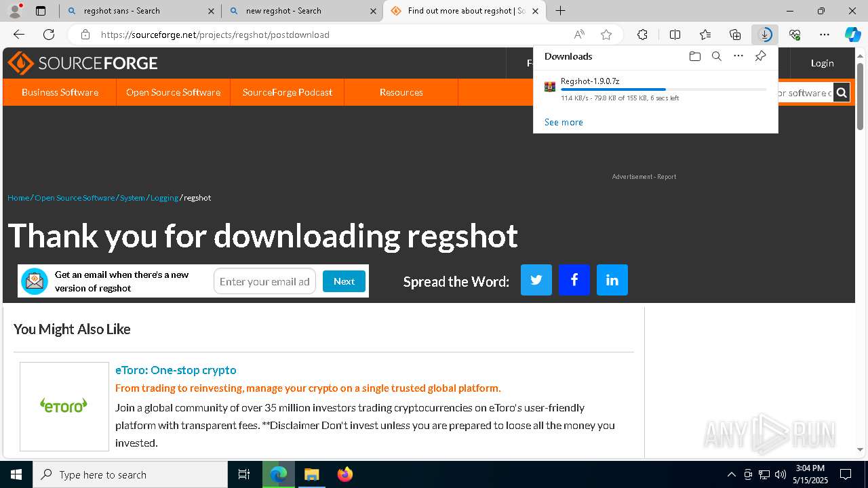Click See more in Downloads panel
The image size is (868, 488).
564,122
